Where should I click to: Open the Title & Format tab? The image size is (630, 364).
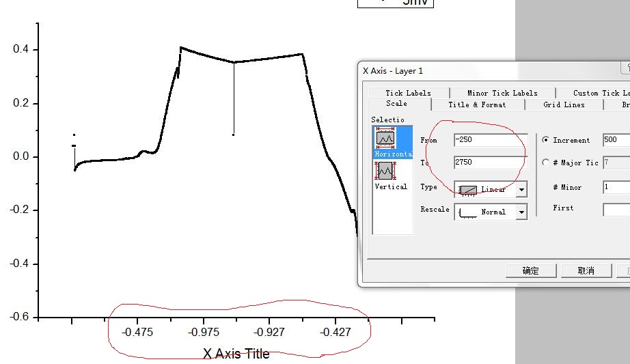click(x=478, y=104)
